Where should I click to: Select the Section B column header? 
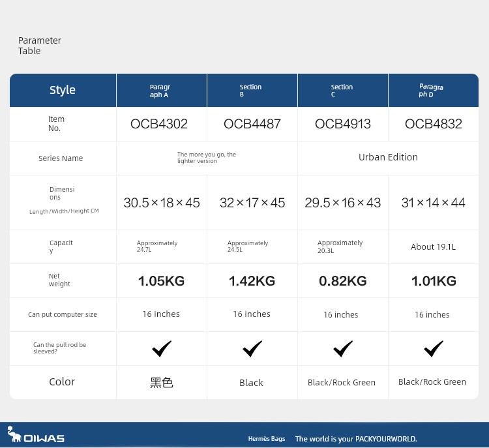point(250,91)
